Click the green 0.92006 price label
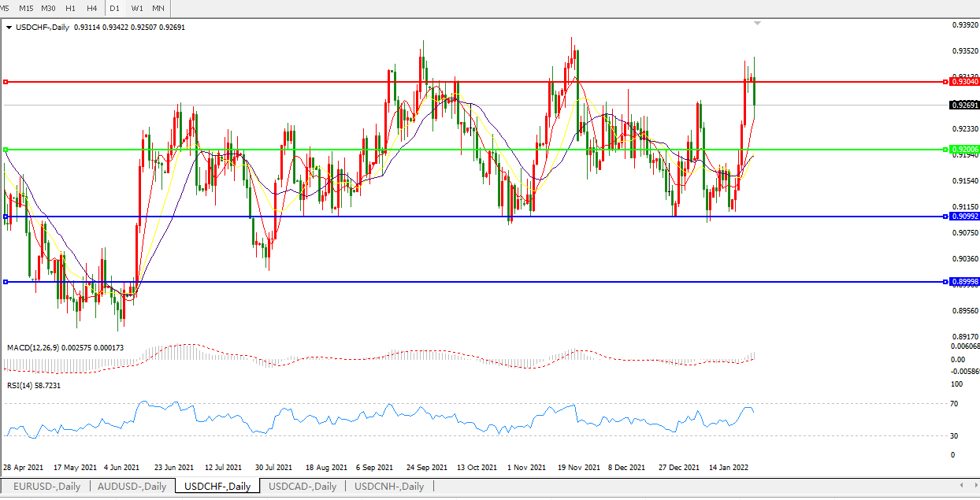This screenshot has width=980, height=500. tap(964, 150)
